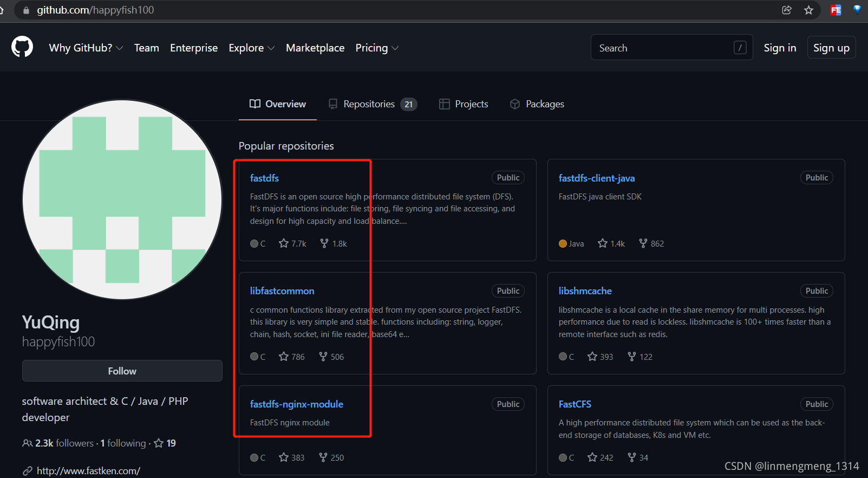Click the browser share page icon
Image resolution: width=868 pixels, height=478 pixels.
point(787,10)
